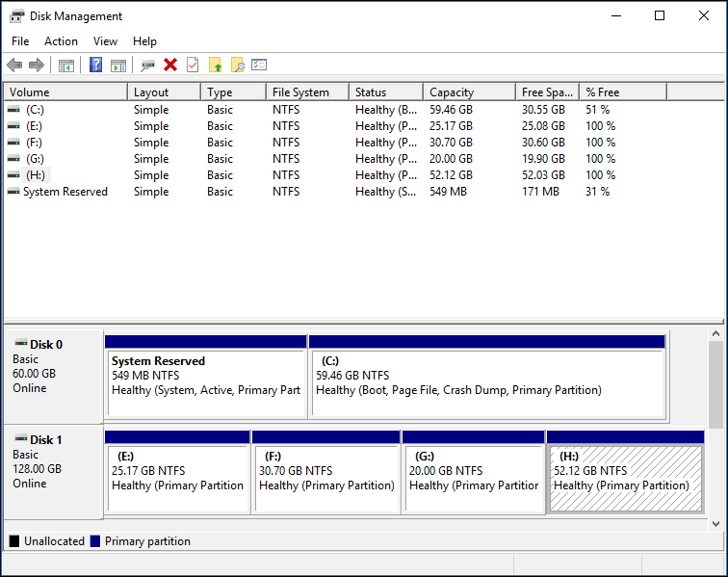This screenshot has width=728, height=577.
Task: Click the drive icon for volume (G:)
Action: click(13, 159)
